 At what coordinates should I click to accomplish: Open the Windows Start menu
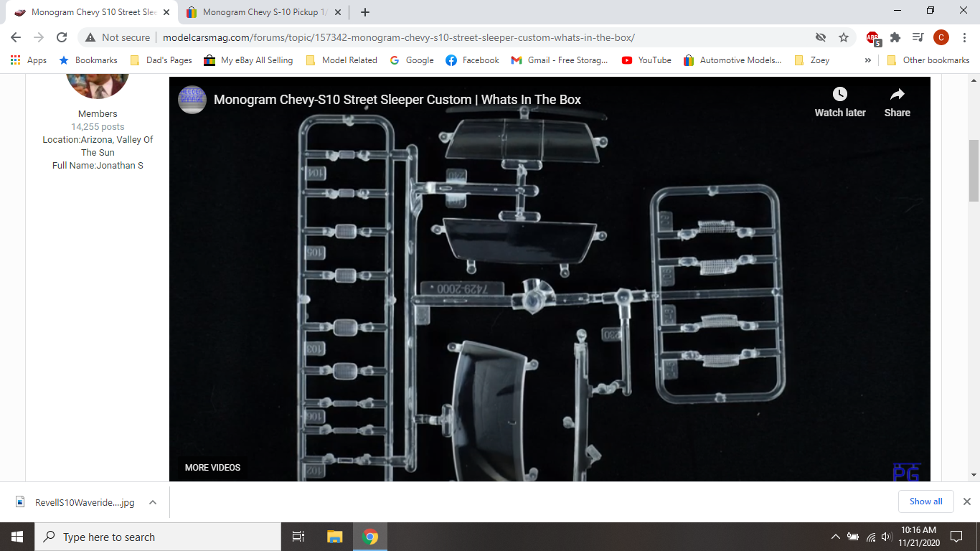[x=17, y=537]
